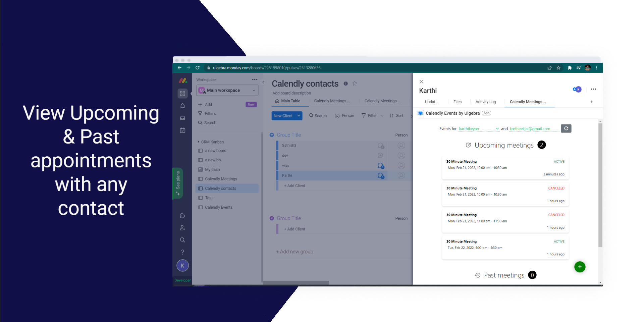This screenshot has width=644, height=322.
Task: Click panel vertical scrollbar
Action: (x=600, y=185)
